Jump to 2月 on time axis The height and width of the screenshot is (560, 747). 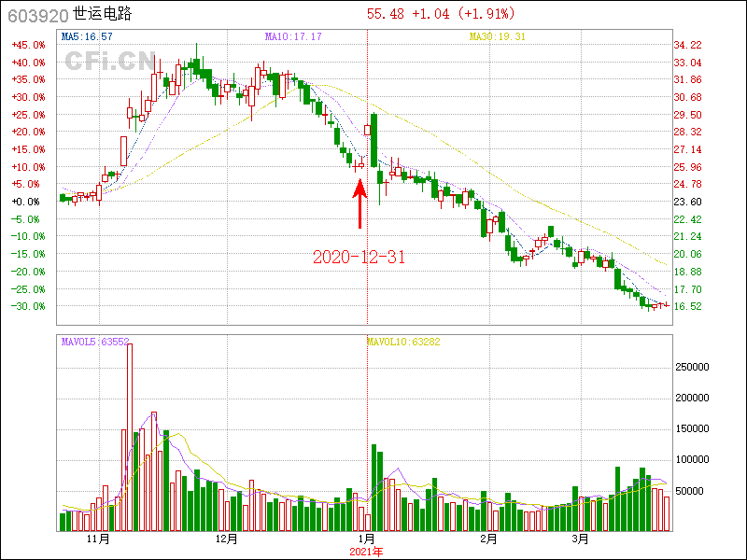point(488,539)
